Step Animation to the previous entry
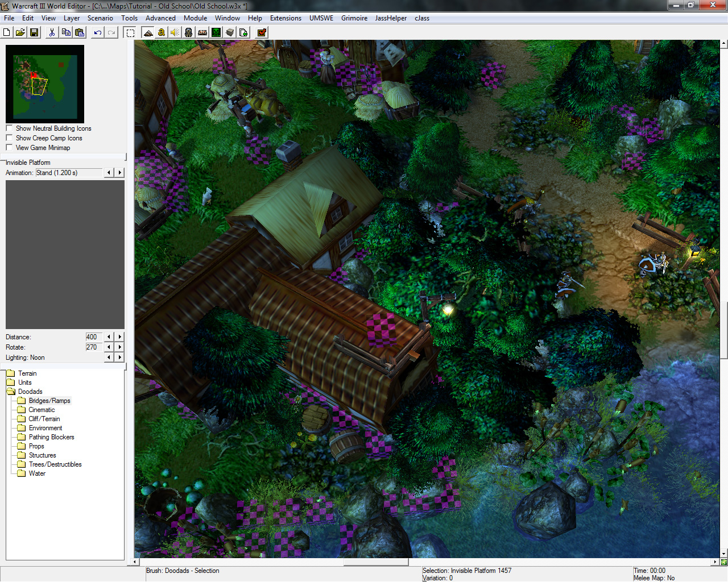The width and height of the screenshot is (728, 582). (x=109, y=173)
